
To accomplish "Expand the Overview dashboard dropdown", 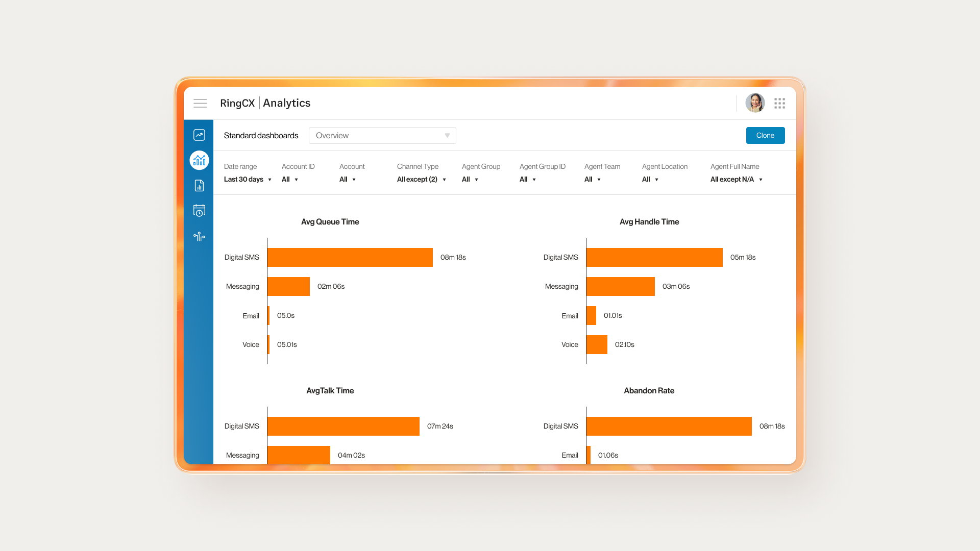I will (382, 136).
